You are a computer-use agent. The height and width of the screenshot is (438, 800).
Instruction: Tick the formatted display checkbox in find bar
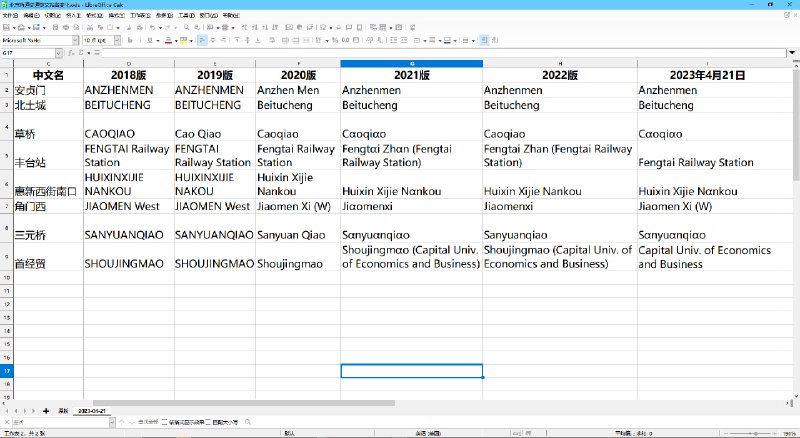pos(165,422)
